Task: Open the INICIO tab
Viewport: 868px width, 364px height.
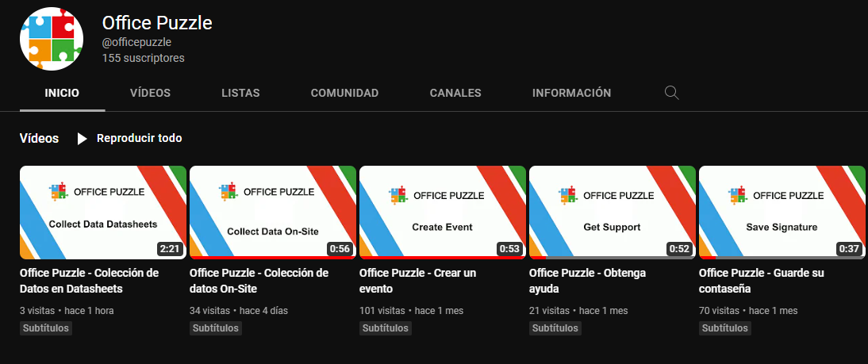Action: (62, 93)
